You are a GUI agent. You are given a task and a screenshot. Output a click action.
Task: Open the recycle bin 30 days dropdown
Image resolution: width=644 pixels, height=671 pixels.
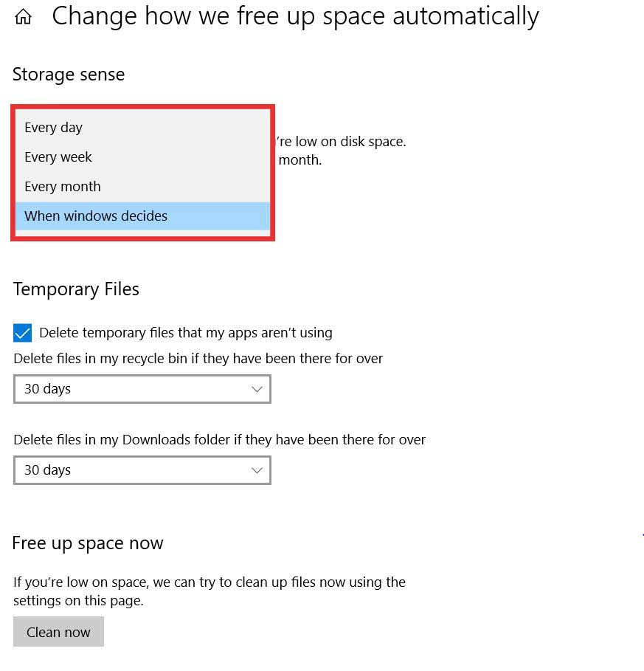coord(142,389)
